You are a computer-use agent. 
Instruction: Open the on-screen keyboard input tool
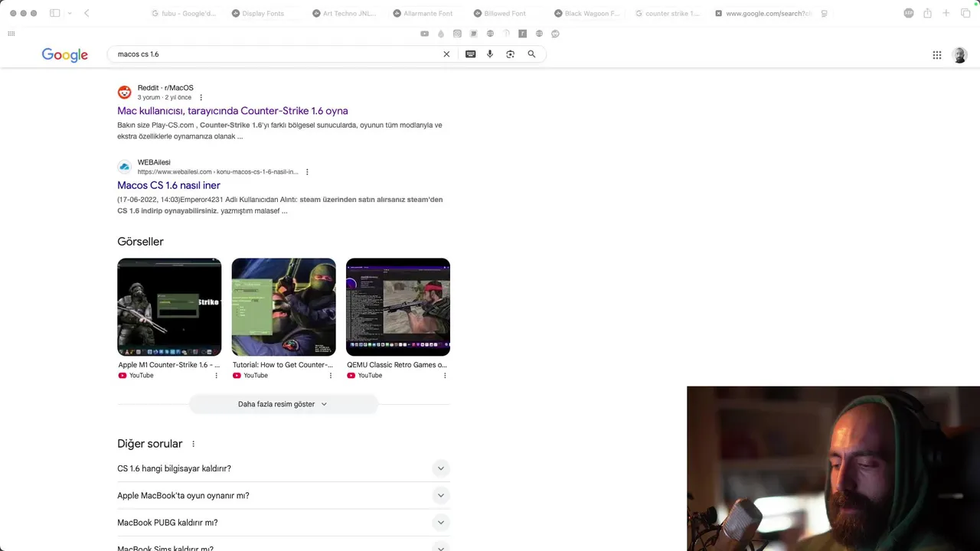pos(470,54)
